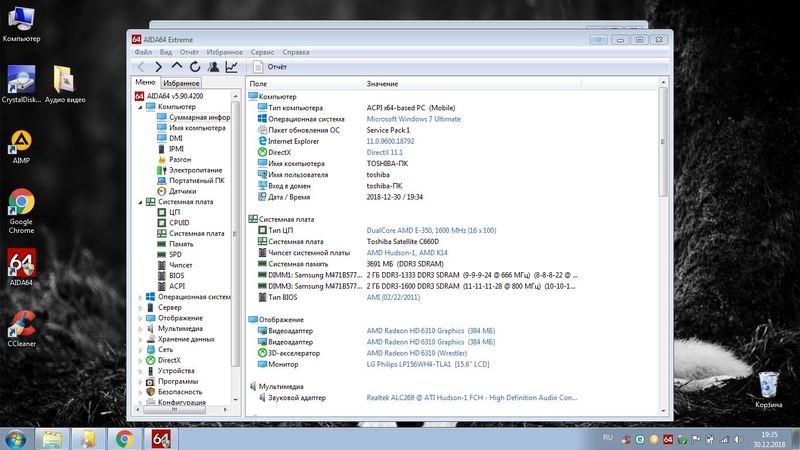Expand the Сервер tree node

click(x=140, y=307)
